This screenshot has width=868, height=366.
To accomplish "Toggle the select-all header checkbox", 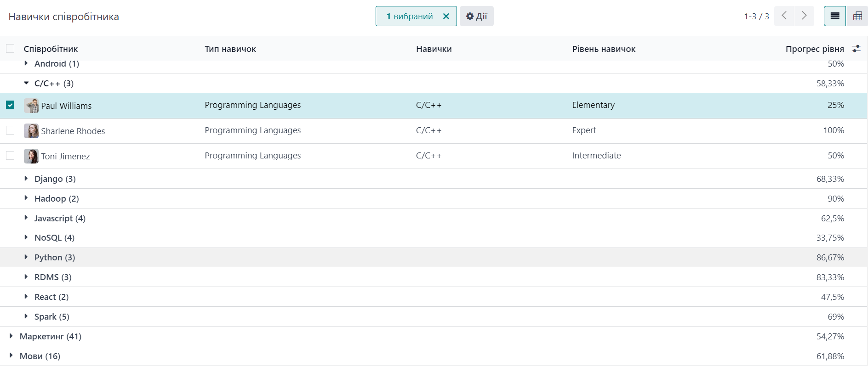I will point(10,49).
